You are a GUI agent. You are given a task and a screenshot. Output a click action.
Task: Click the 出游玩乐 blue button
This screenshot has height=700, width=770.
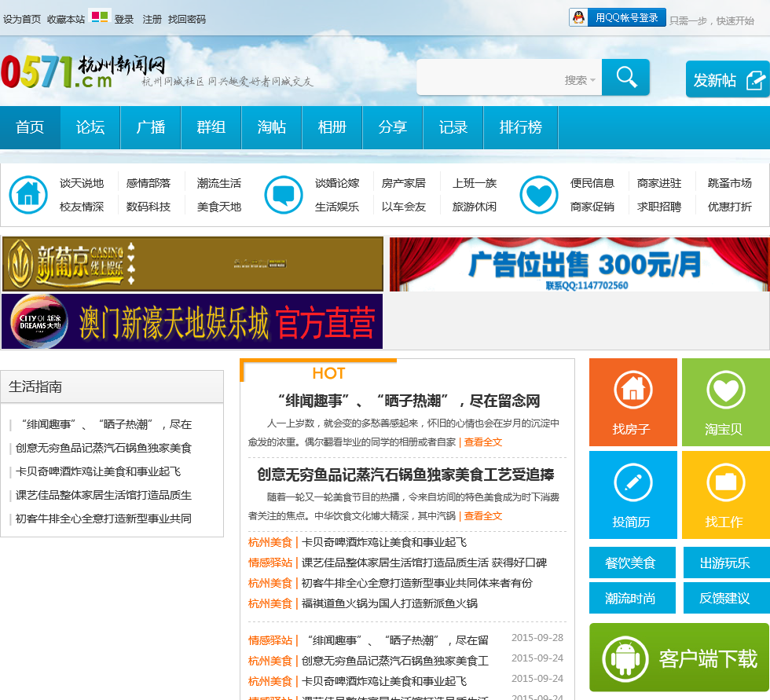[726, 563]
